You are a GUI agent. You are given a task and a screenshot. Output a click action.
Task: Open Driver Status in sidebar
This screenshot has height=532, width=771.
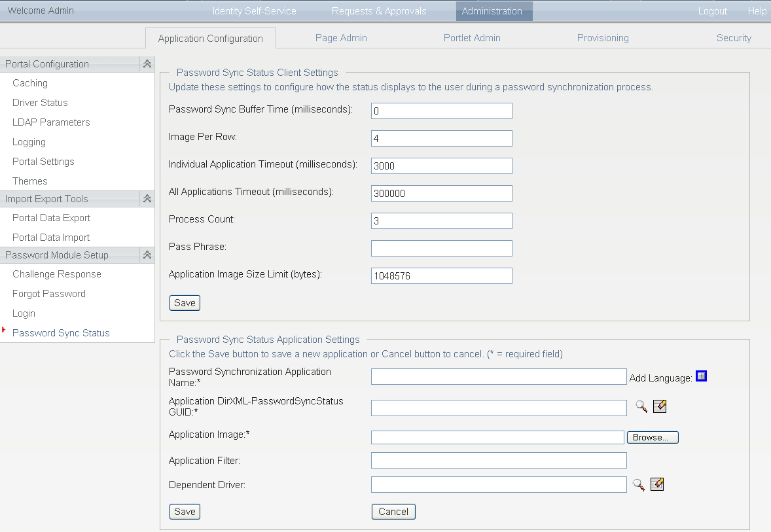click(40, 103)
